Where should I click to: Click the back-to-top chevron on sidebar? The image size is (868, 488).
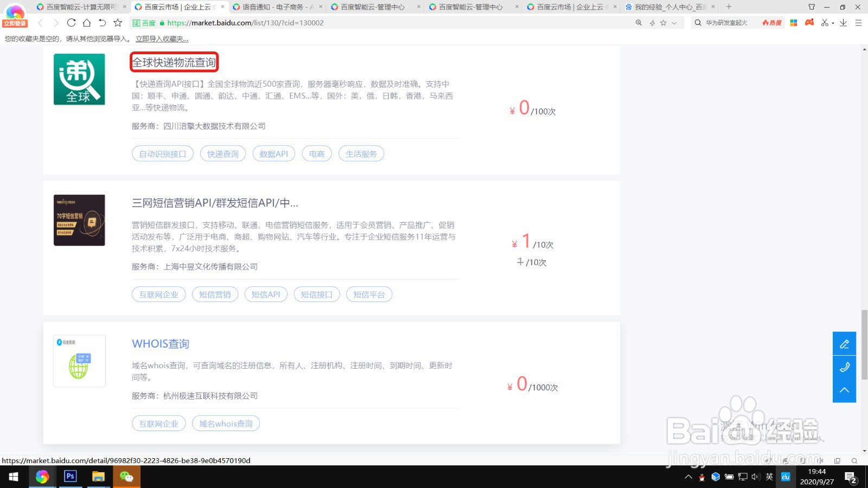pyautogui.click(x=844, y=390)
